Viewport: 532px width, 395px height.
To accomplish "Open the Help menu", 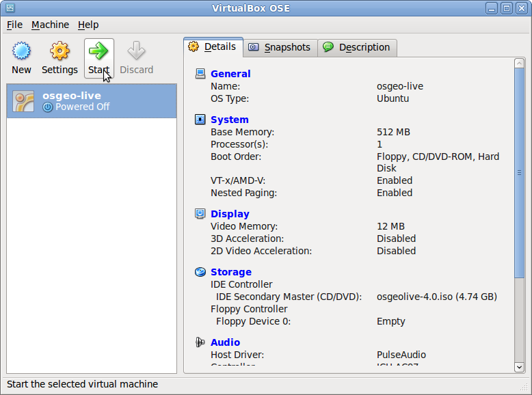I will [88, 25].
